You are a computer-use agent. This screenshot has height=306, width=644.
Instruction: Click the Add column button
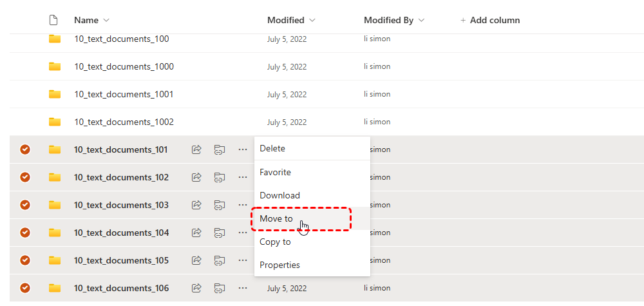pos(490,20)
